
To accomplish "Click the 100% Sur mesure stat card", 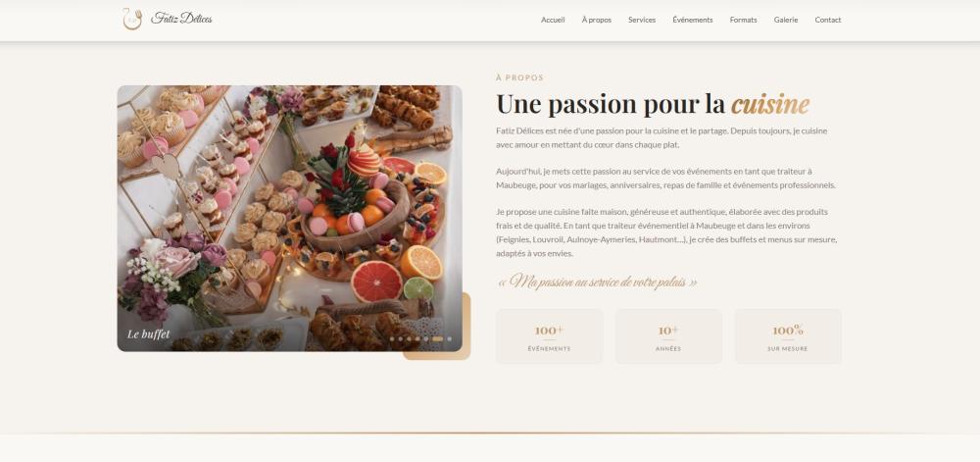I will 788,336.
